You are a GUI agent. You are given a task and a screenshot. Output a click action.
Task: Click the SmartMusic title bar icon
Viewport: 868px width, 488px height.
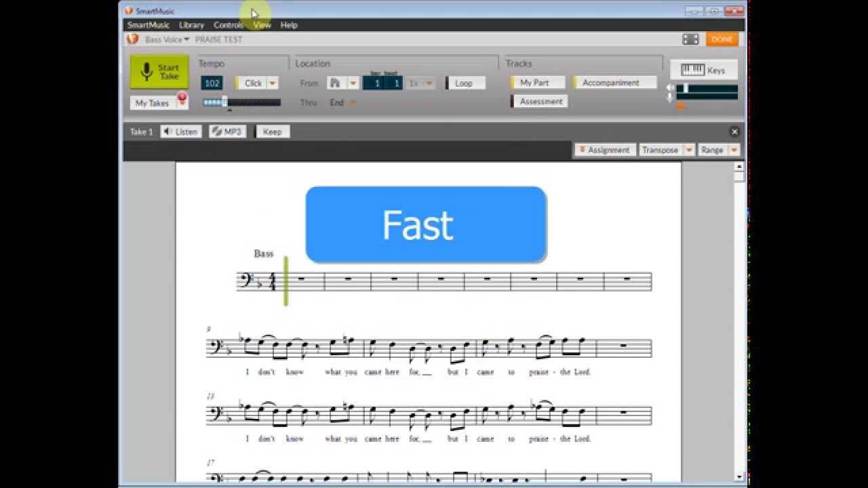pos(129,10)
